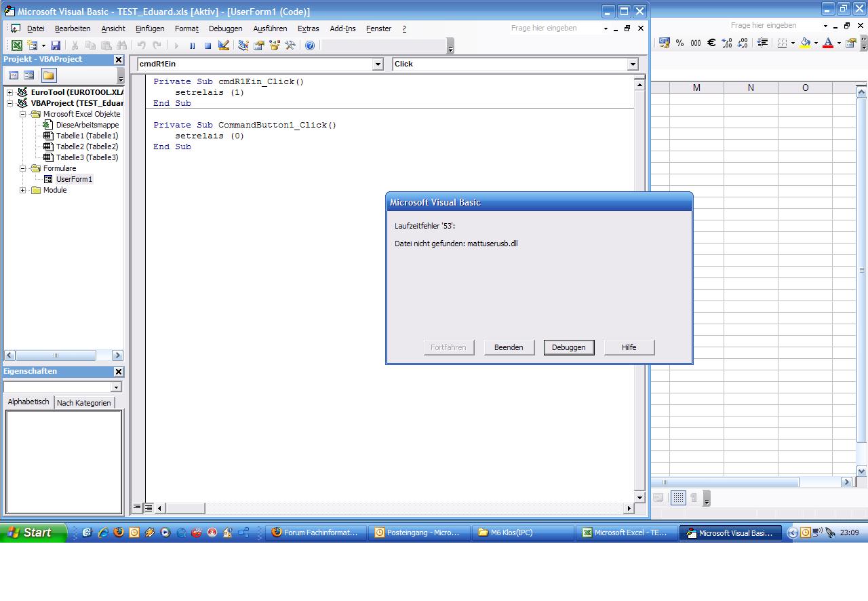Click Excel currency coins icon
The width and height of the screenshot is (868, 601).
point(665,43)
